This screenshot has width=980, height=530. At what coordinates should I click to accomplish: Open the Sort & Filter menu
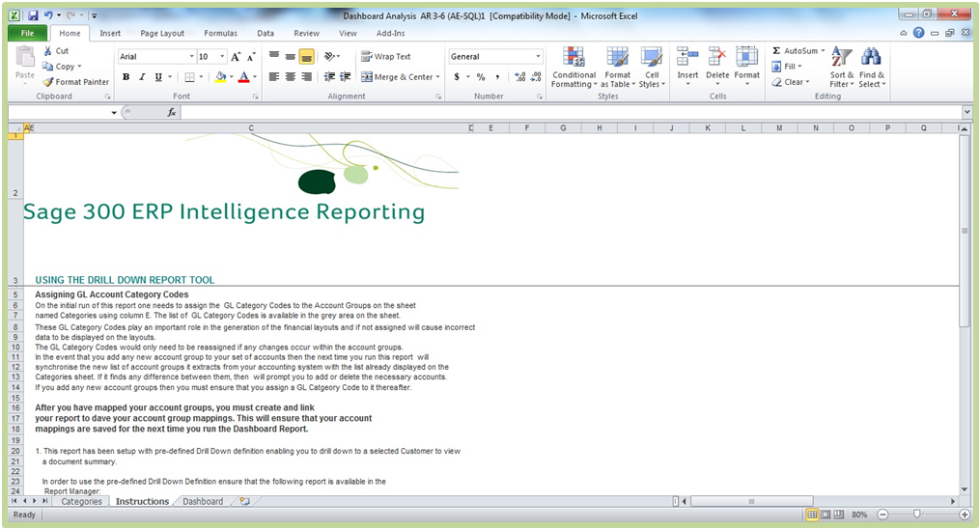841,68
